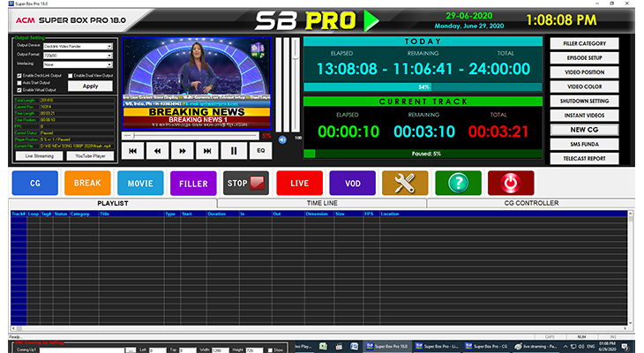Click the Title column header
644x353 pixels.
coord(131,214)
